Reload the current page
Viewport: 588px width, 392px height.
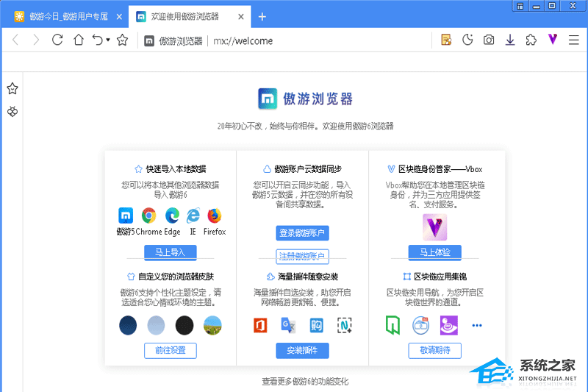57,40
